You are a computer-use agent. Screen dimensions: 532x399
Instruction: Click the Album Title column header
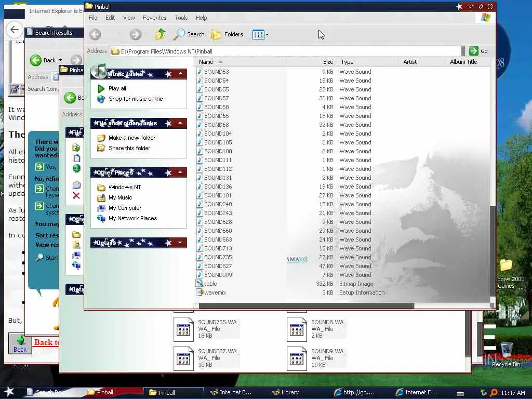[467, 62]
